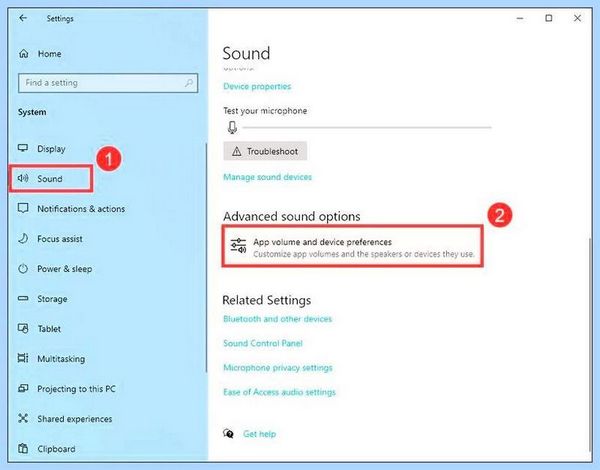600x470 pixels.
Task: Click the Clipboard icon
Action: pyautogui.click(x=23, y=448)
